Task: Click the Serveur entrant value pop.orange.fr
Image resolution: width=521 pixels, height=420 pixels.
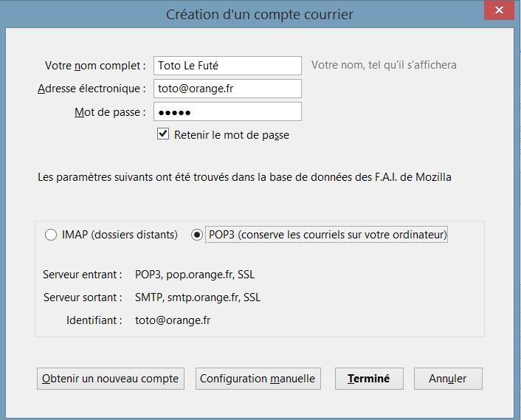Action: pyautogui.click(x=195, y=275)
